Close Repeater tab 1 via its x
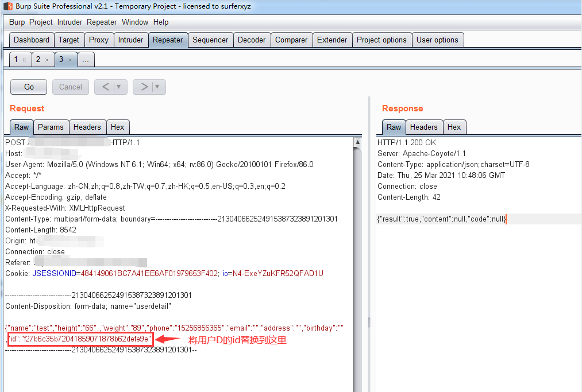This screenshot has width=582, height=392. click(x=25, y=60)
